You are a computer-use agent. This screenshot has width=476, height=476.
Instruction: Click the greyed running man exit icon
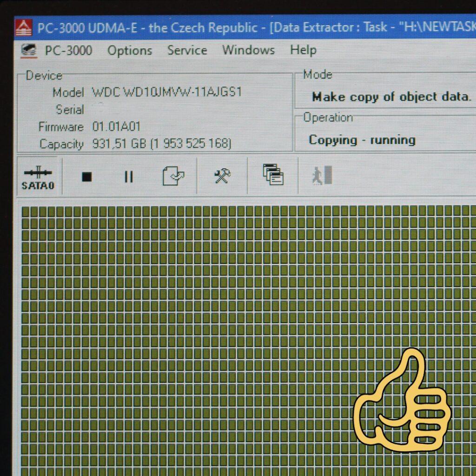click(322, 175)
